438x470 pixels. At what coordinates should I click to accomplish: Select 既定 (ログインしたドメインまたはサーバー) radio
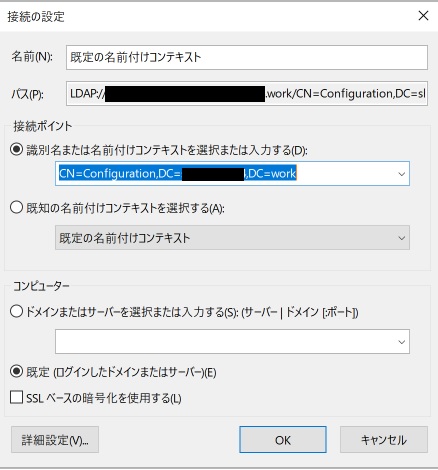[x=16, y=371]
